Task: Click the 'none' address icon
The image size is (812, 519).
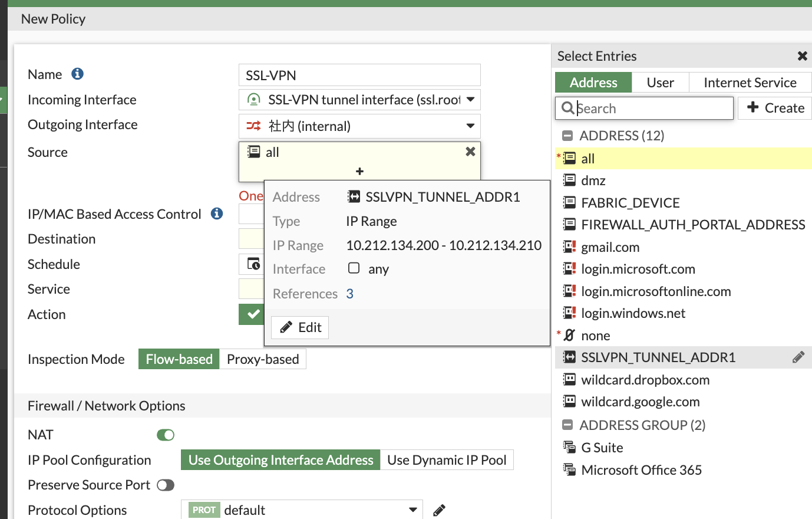Action: 569,335
